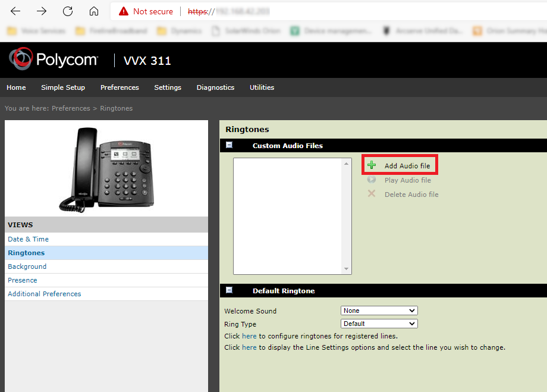This screenshot has height=392, width=547.
Task: Click the red X Delete Audio icon
Action: pyautogui.click(x=372, y=193)
